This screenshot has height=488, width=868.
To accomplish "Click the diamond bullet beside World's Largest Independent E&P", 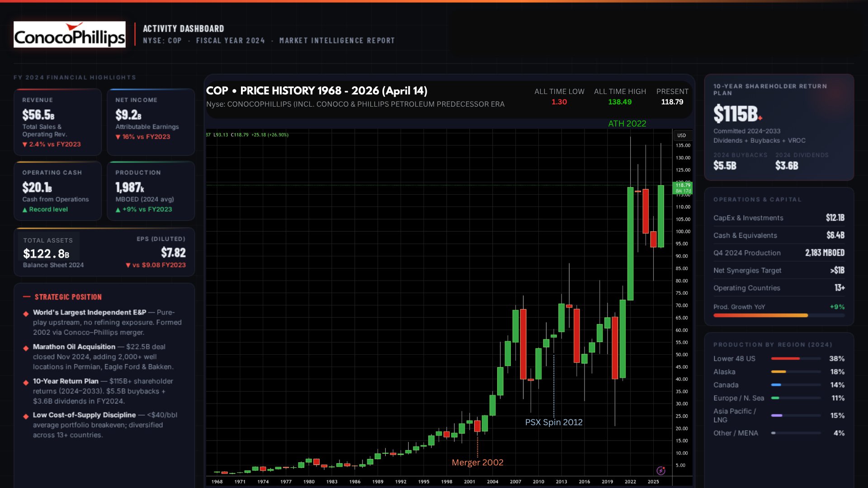I will [x=26, y=314].
